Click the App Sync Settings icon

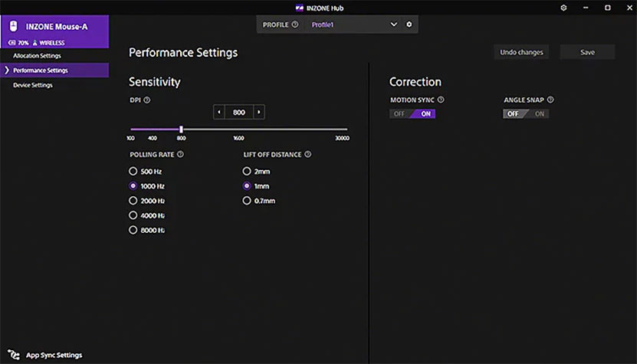point(13,355)
